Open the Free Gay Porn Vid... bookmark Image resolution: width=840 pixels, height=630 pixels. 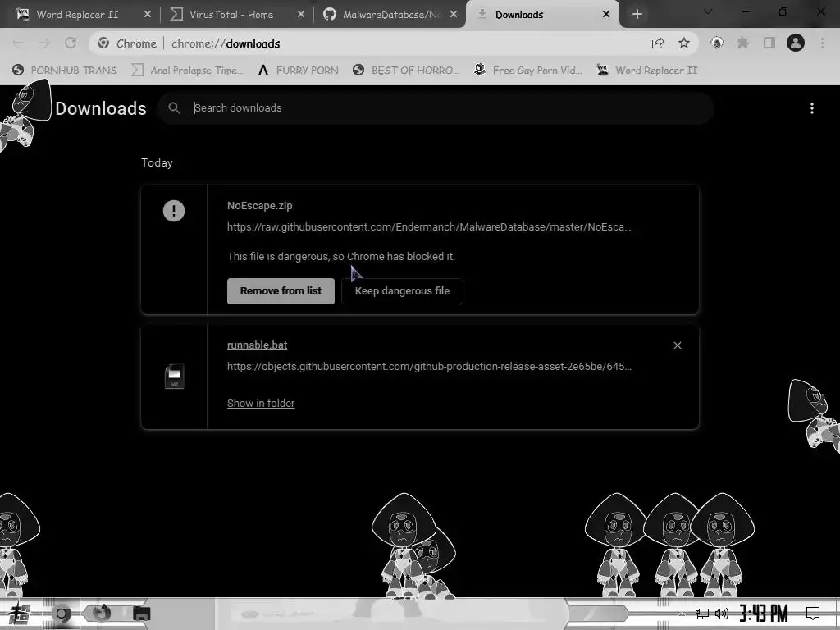527,71
